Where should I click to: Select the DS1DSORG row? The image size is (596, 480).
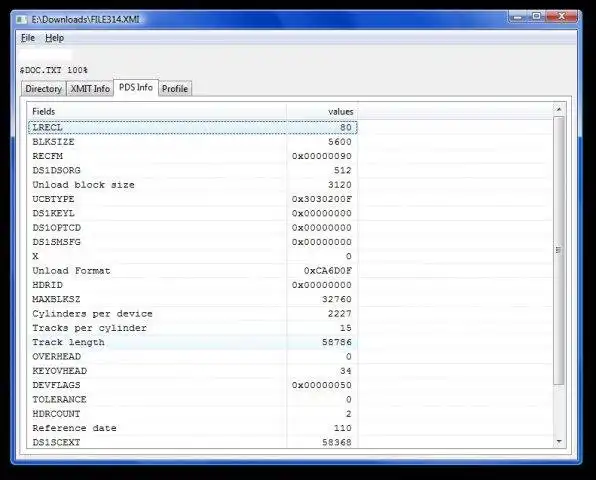pyautogui.click(x=193, y=170)
